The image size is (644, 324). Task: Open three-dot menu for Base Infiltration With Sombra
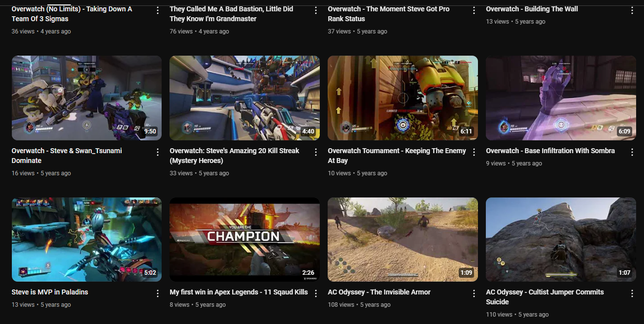632,152
